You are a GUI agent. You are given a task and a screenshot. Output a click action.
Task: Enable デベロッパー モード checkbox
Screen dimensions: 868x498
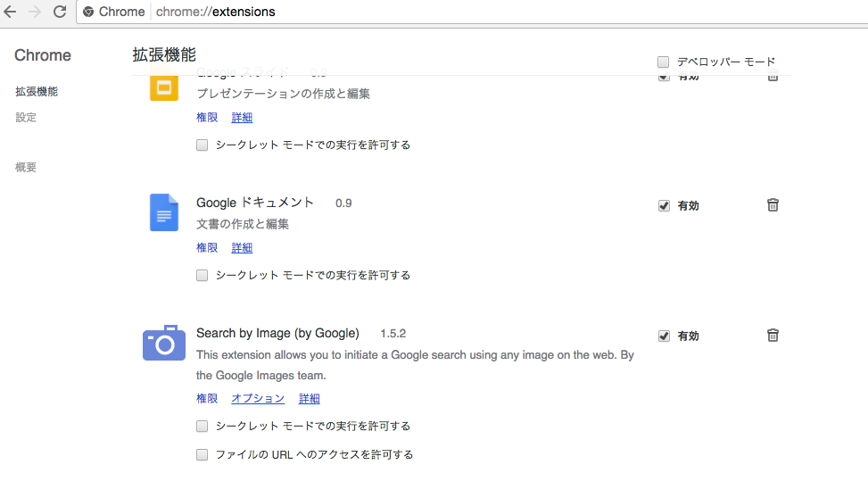[663, 62]
